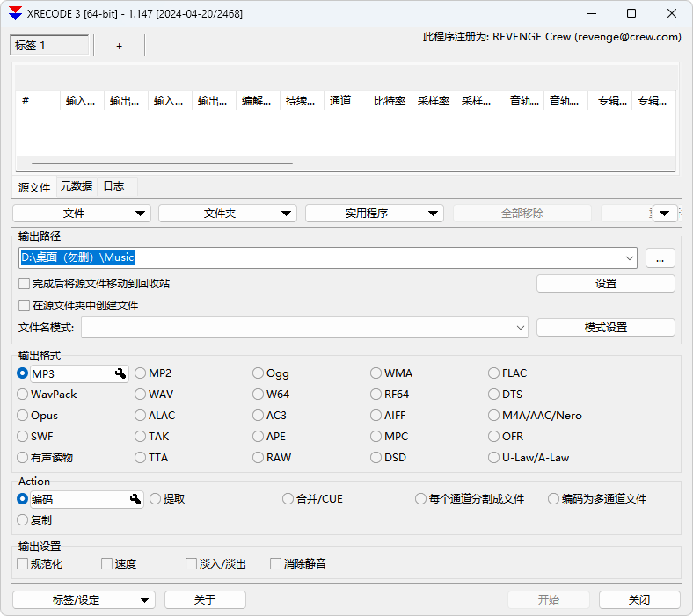Viewport: 693px width, 616px height.
Task: Select the MP2 output format
Action: point(153,373)
